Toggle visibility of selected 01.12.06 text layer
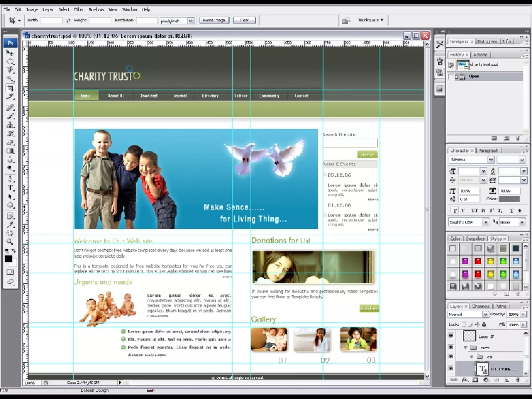Viewport: 532px width, 399px height. pos(451,368)
